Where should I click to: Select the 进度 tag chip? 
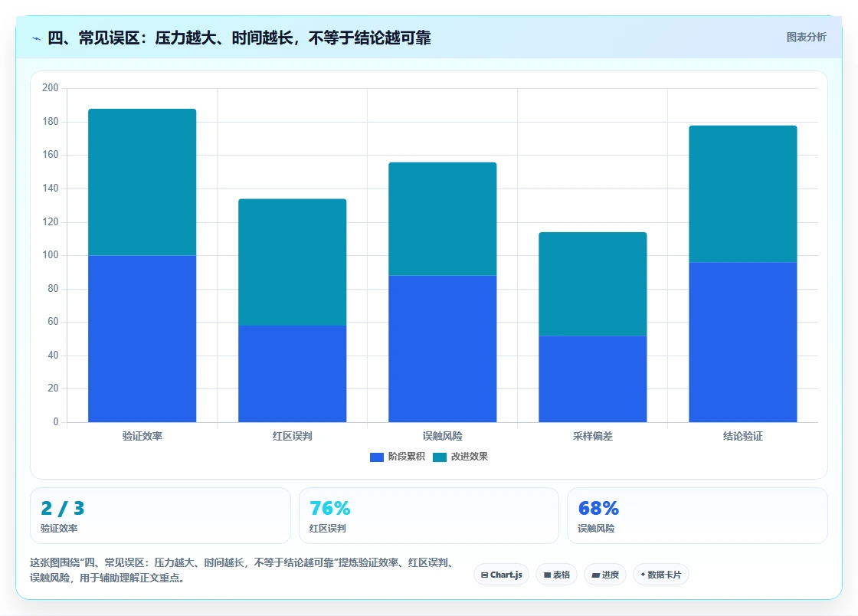tap(605, 575)
